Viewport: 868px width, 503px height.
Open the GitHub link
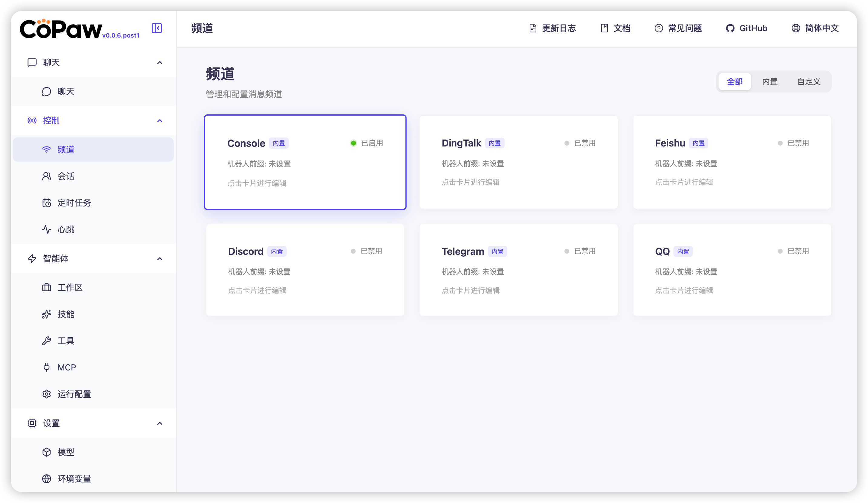coord(746,28)
